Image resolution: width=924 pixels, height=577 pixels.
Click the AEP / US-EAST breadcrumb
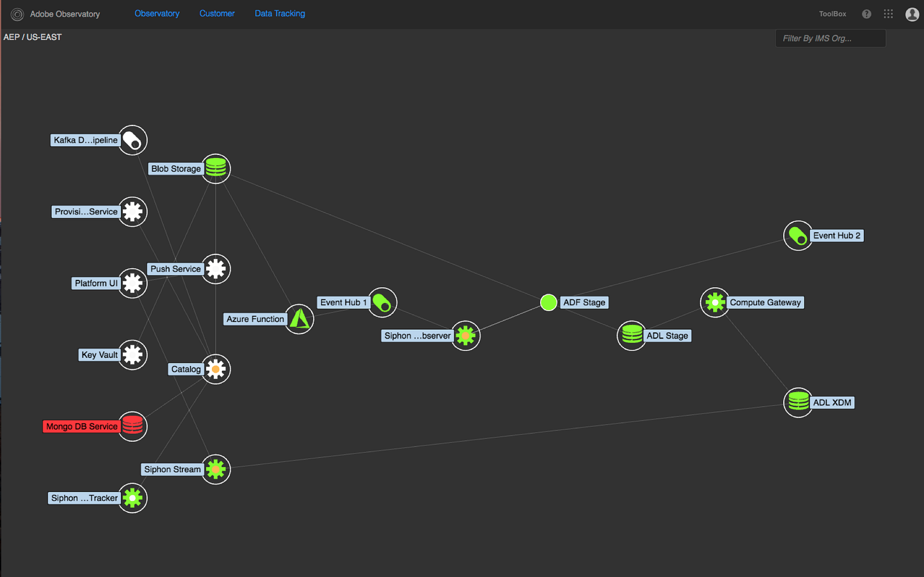click(x=32, y=37)
